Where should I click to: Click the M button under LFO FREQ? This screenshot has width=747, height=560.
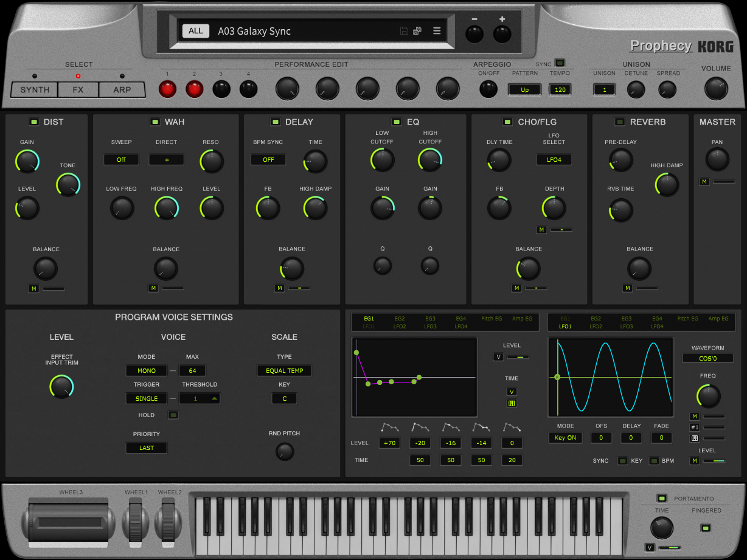(x=694, y=417)
